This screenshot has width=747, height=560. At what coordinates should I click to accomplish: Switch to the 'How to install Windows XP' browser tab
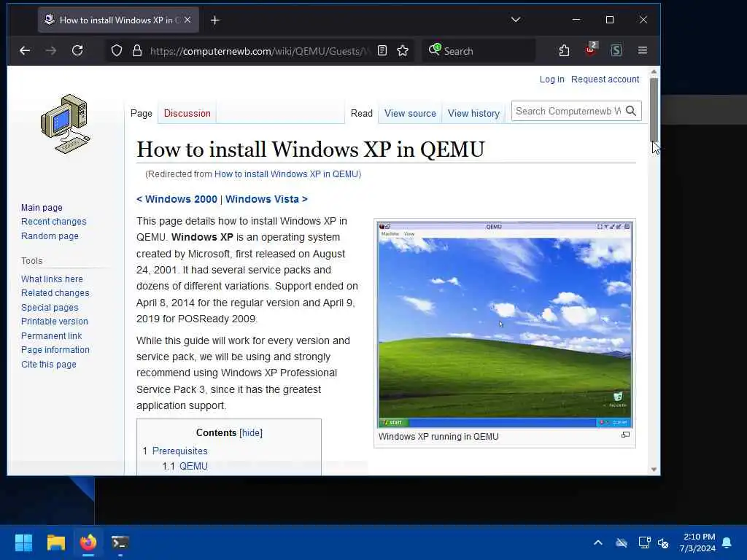tap(118, 20)
